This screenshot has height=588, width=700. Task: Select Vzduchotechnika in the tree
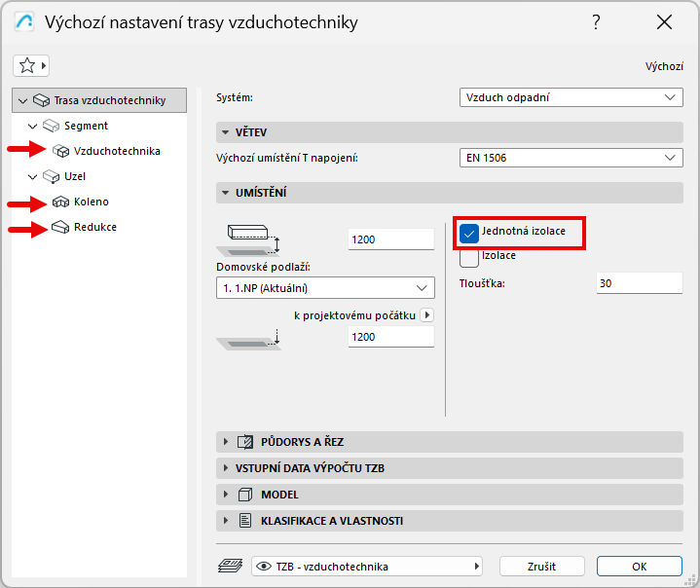tap(117, 151)
